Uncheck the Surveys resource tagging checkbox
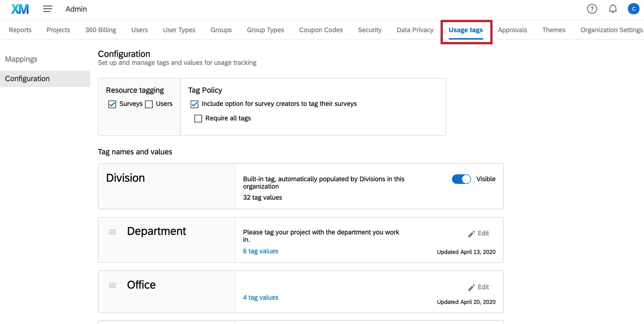644x324 pixels. pos(112,104)
